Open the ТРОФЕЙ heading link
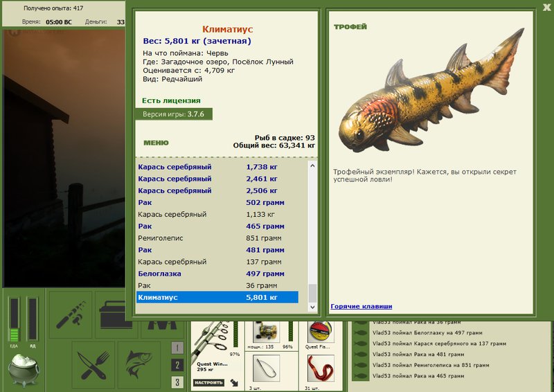The image size is (554, 392). click(350, 27)
